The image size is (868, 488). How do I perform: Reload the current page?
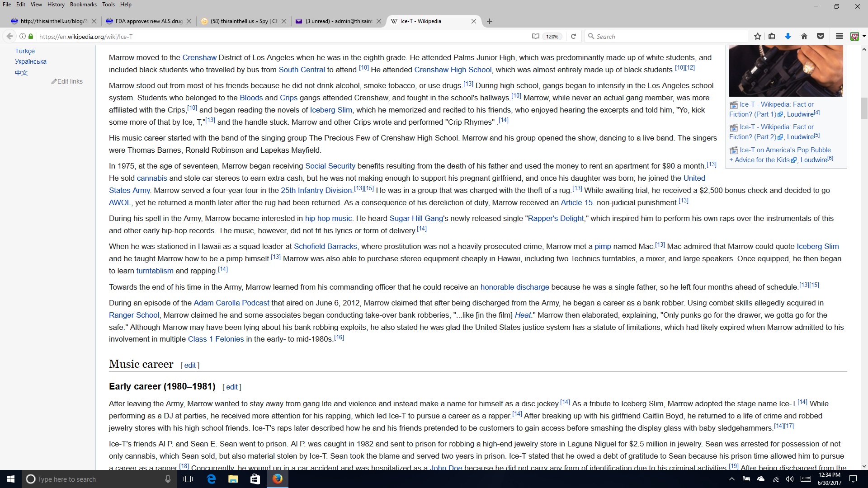[573, 36]
